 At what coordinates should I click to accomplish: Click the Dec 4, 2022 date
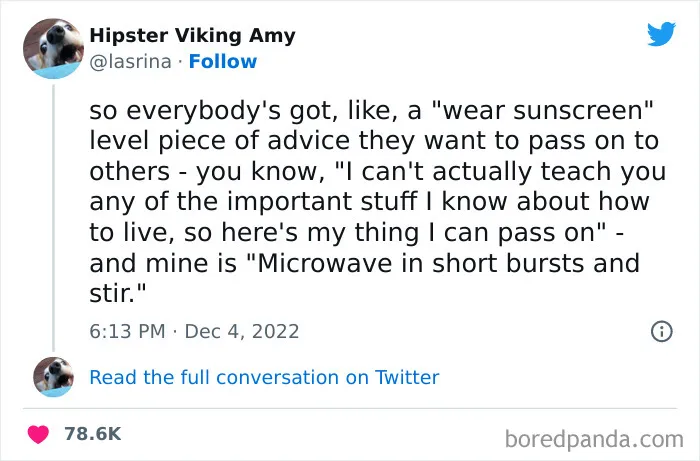tap(242, 332)
